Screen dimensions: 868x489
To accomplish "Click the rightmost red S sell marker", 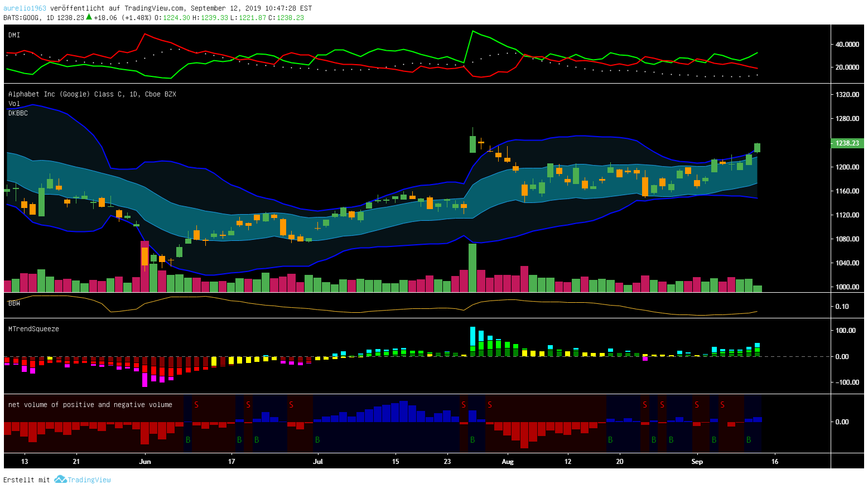I will 722,404.
